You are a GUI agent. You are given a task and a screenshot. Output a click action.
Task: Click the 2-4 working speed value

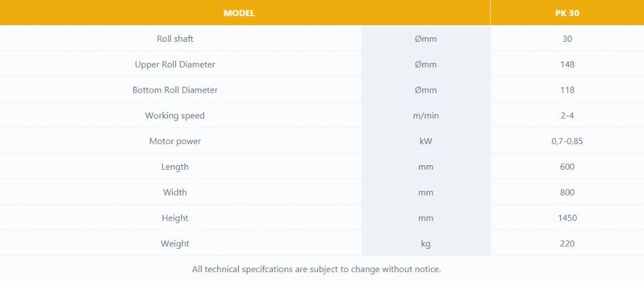[567, 116]
